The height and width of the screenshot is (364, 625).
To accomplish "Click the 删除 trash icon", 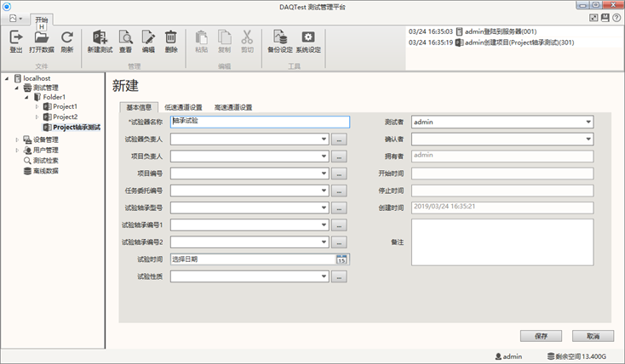I will click(171, 37).
